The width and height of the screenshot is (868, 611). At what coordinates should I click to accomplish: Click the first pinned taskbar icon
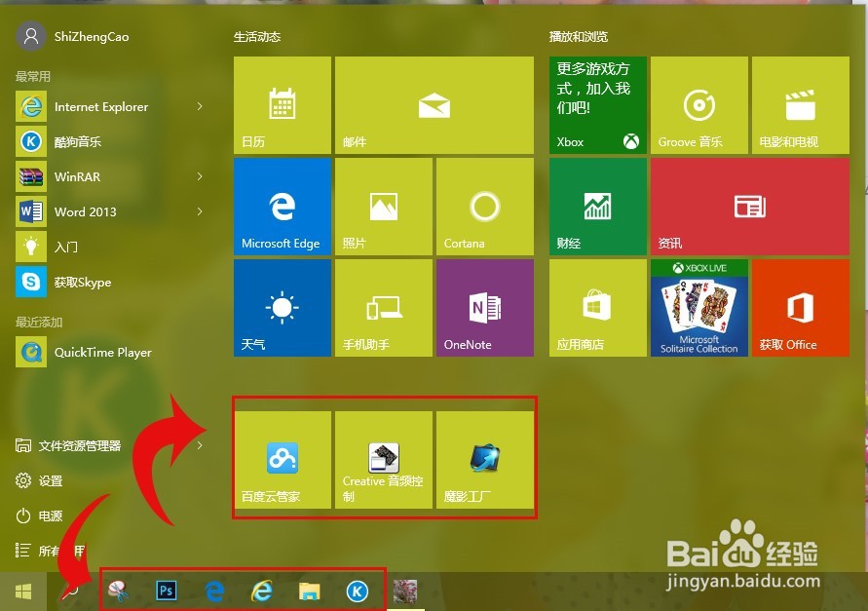coord(119,592)
